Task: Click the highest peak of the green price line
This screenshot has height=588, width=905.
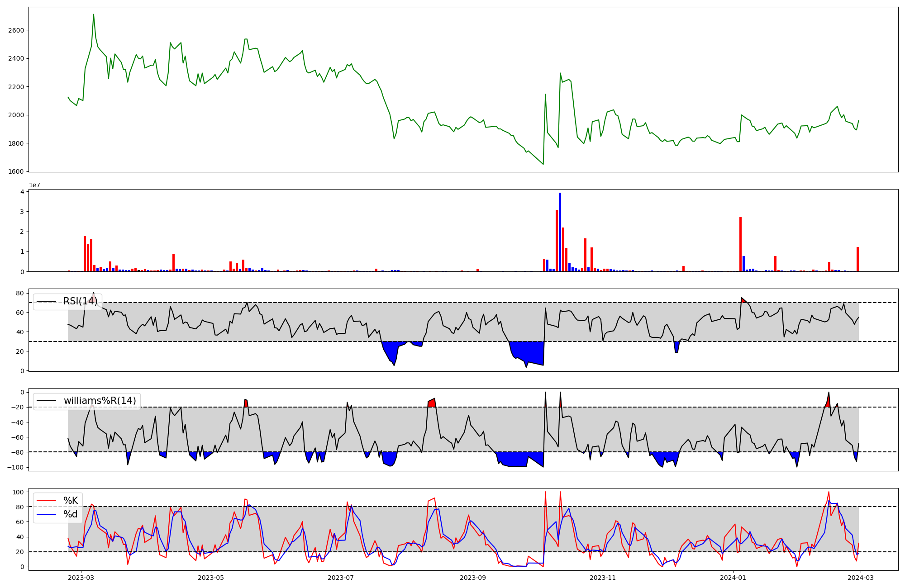Action: (x=94, y=14)
